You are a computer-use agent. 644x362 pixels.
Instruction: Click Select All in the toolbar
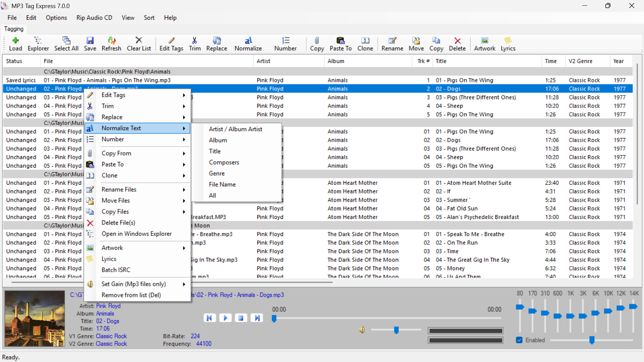coord(66,44)
